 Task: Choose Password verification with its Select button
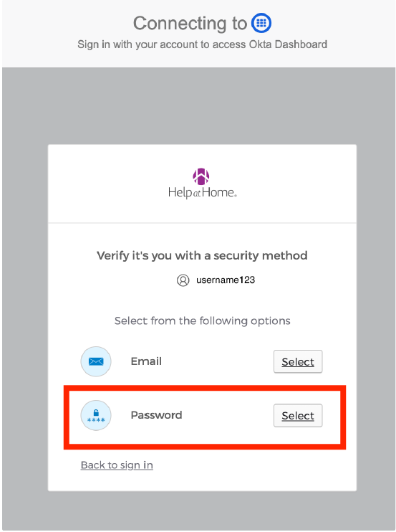298,416
